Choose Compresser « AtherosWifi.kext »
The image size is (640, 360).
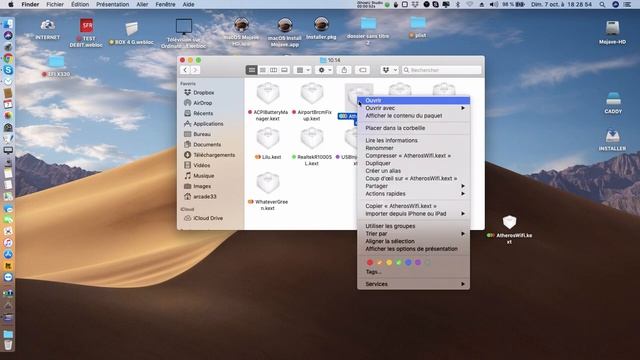[413, 156]
